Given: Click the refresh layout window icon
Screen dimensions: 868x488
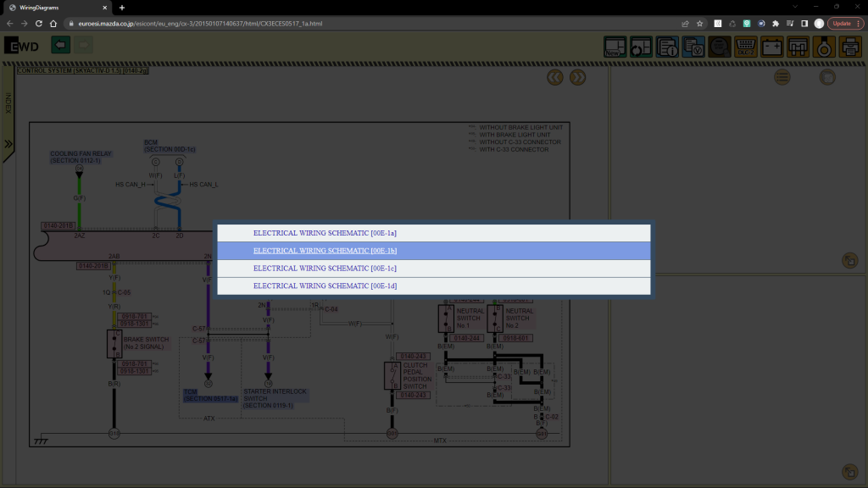Looking at the screenshot, I should [x=641, y=47].
